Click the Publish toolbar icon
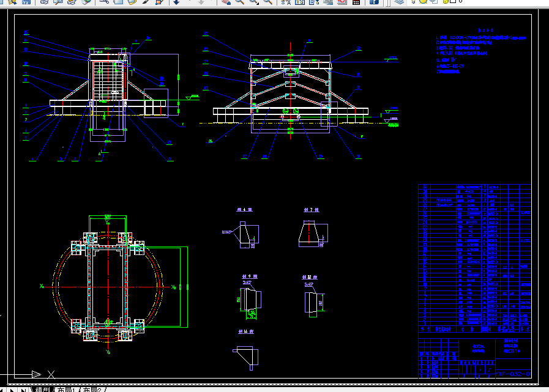The width and height of the screenshot is (549, 392). (72, 2)
